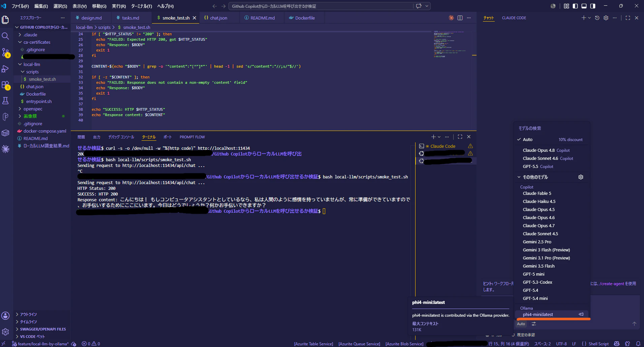Select the Auto model option
The width and height of the screenshot is (644, 347).
[x=552, y=139]
